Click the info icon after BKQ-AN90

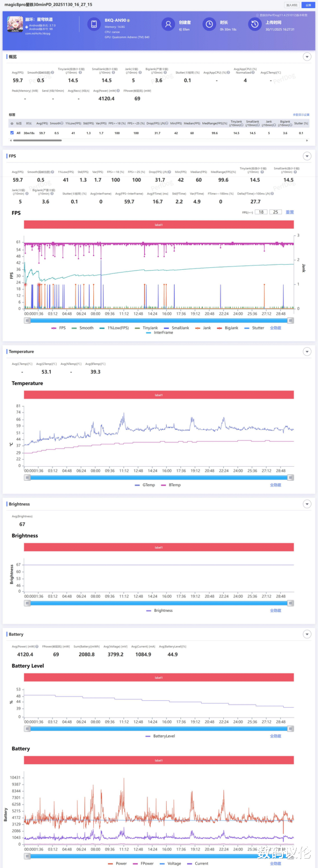click(x=128, y=20)
